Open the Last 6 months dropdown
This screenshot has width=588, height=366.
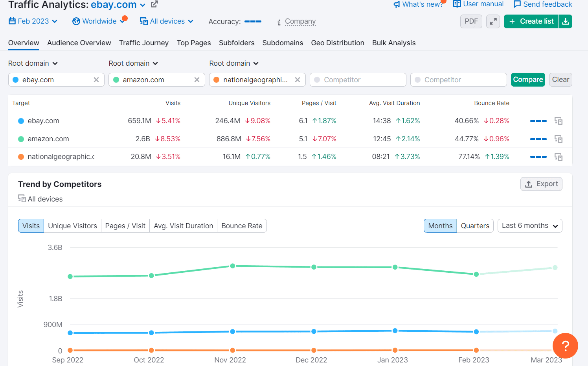coord(530,226)
